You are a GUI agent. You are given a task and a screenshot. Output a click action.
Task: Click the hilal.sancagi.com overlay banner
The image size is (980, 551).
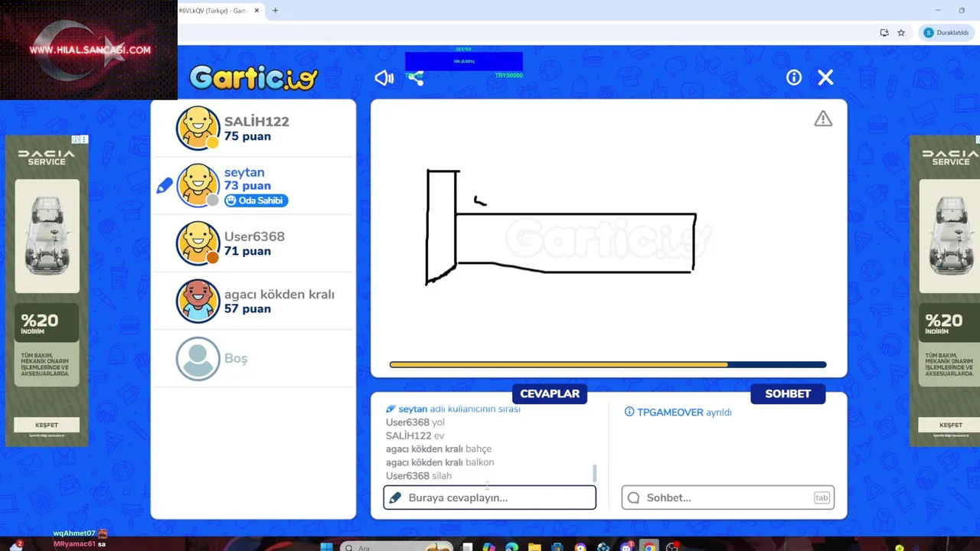coord(90,50)
